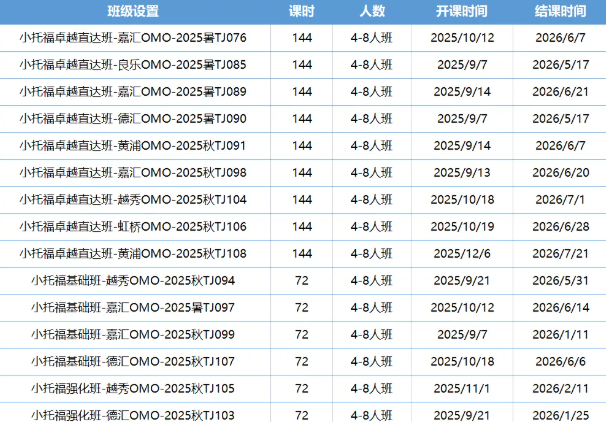Screen dimensions: 606x422
Task: Click 4-8人班 cell in TJ106 row
Action: (372, 226)
